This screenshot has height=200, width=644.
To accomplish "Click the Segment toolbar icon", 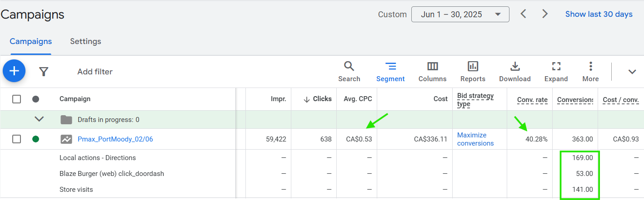I will pyautogui.click(x=390, y=72).
